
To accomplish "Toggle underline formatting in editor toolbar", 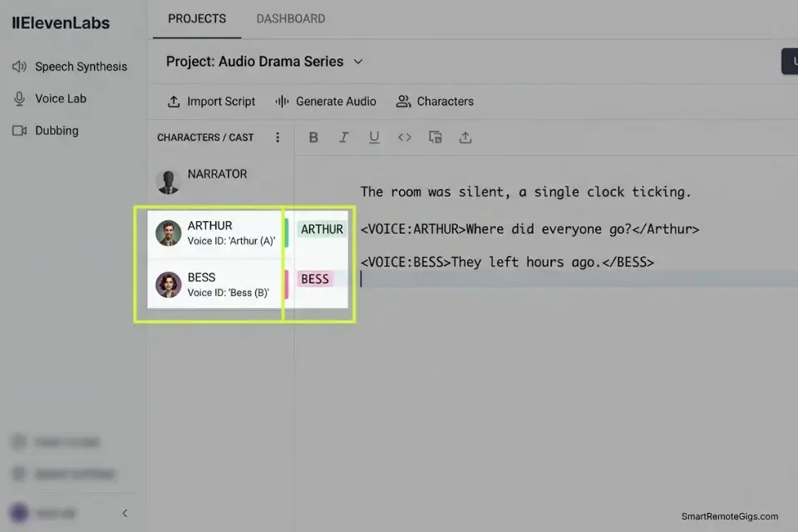I will pos(374,137).
